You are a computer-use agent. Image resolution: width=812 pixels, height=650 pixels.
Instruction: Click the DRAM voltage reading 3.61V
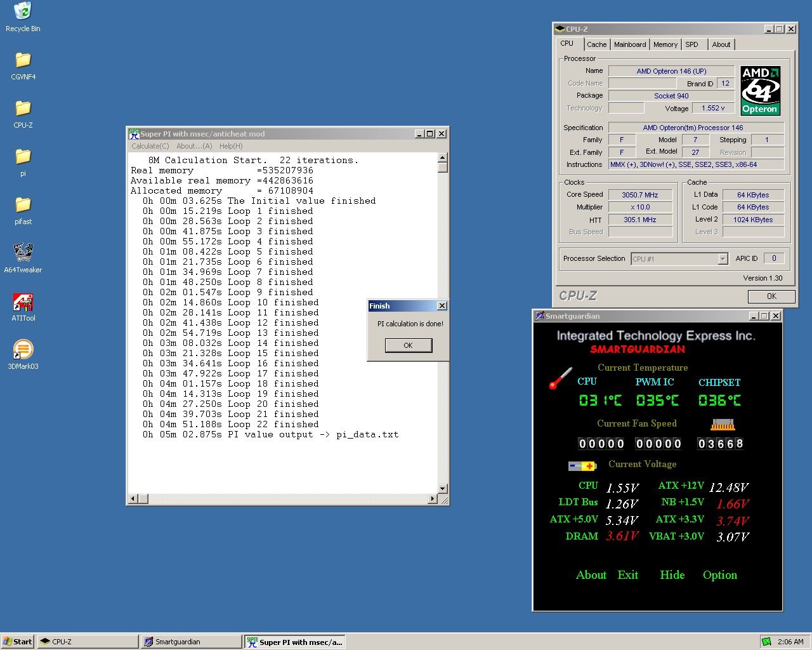point(622,536)
